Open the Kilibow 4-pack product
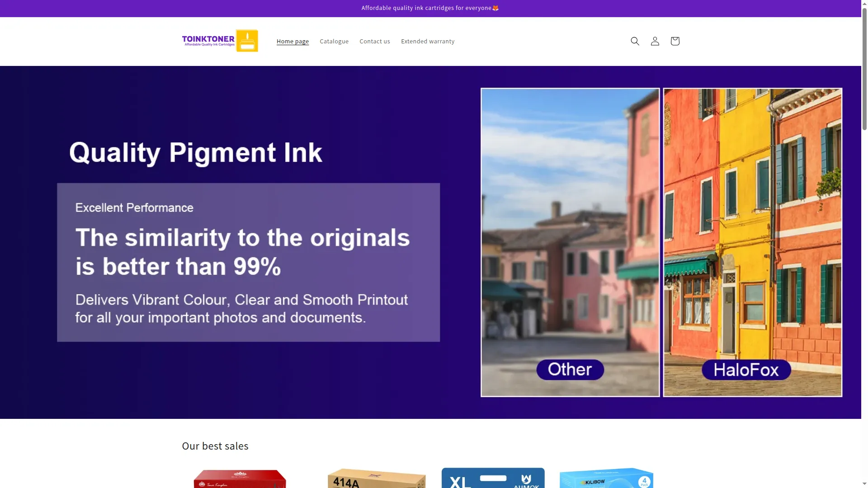 click(606, 478)
